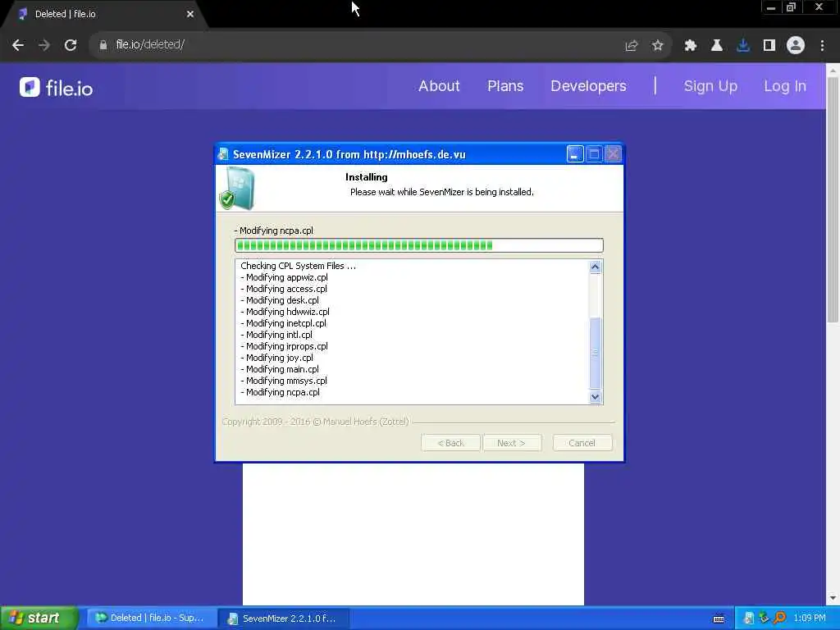The width and height of the screenshot is (840, 630).
Task: Click the 'Next >' installer button
Action: pos(512,443)
